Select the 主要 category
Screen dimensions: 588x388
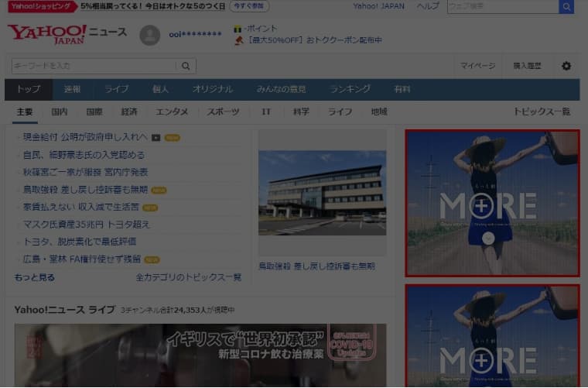tap(25, 112)
